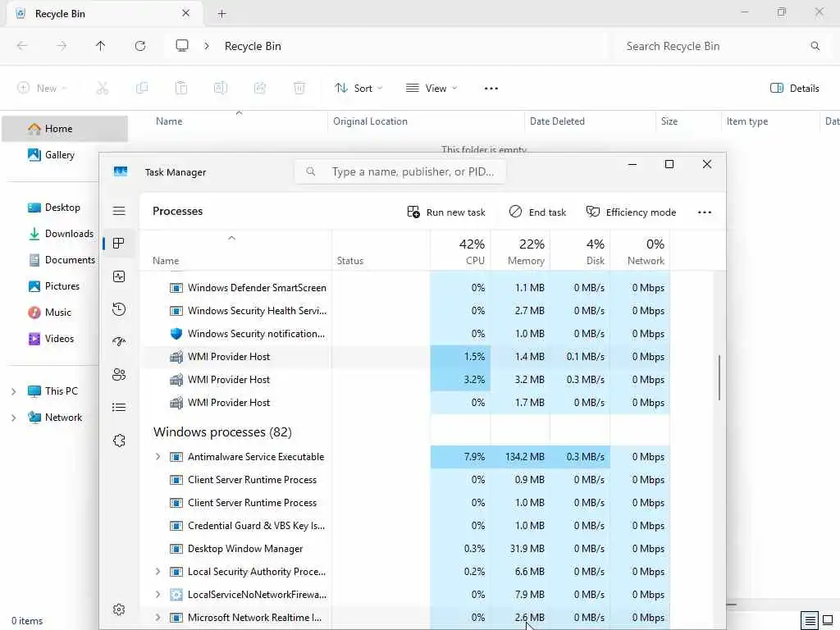
Task: Open the Performance page icon in Task Manager
Action: click(119, 276)
